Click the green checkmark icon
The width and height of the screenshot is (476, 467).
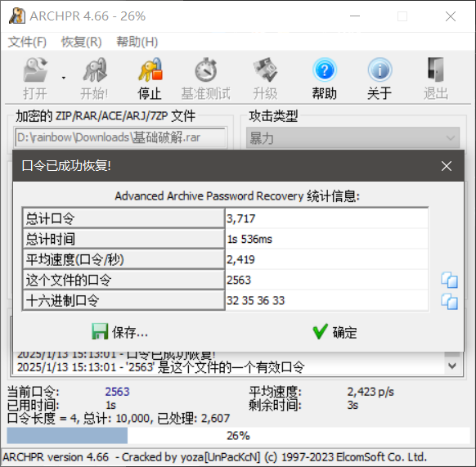(321, 331)
